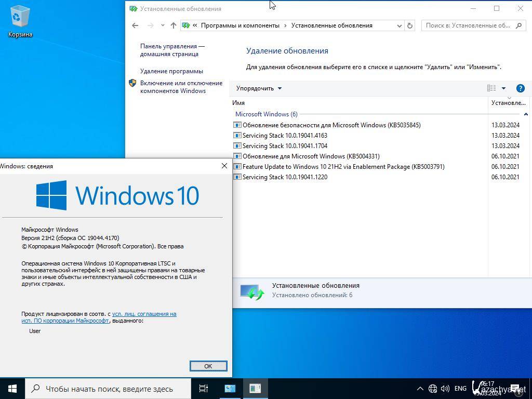This screenshot has width=532, height=399.
Task: Select the KB5035845 security update entry
Action: pyautogui.click(x=331, y=125)
